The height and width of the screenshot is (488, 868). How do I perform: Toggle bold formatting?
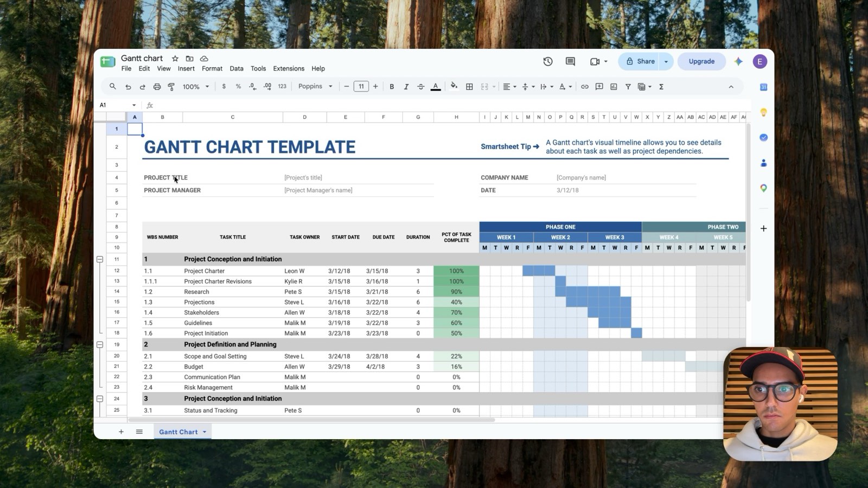point(392,87)
